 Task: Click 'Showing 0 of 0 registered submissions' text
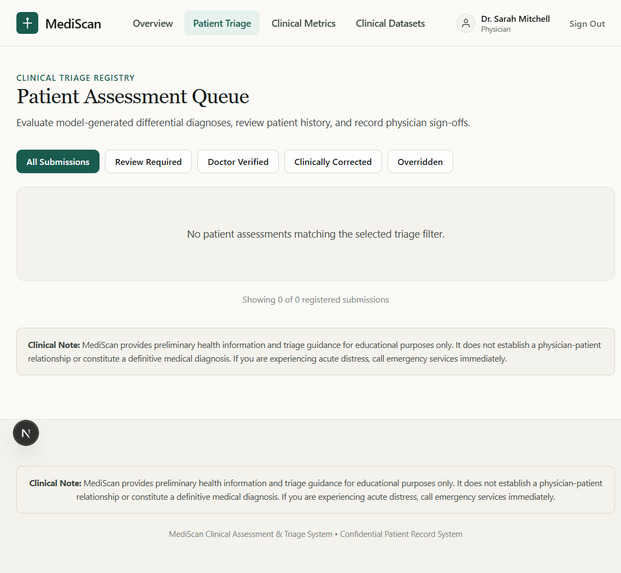316,300
